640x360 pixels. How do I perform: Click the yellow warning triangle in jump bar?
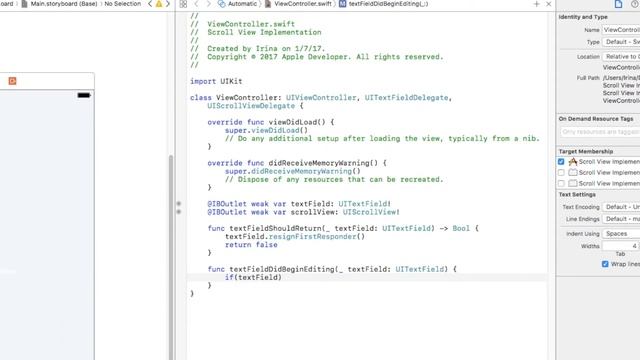pos(159,4)
